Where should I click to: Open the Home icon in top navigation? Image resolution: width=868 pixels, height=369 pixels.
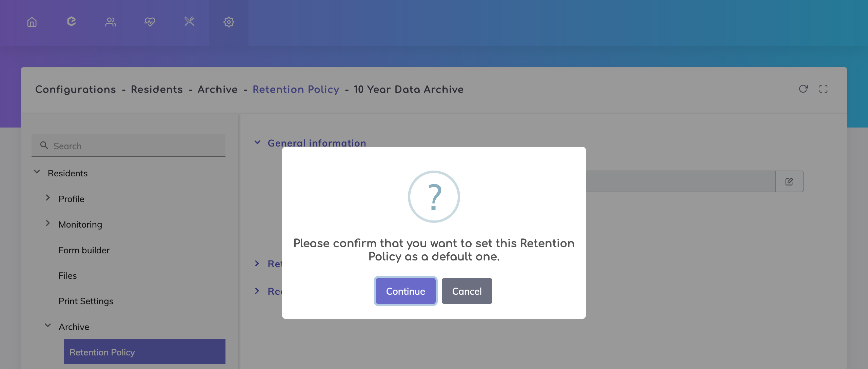tap(32, 22)
